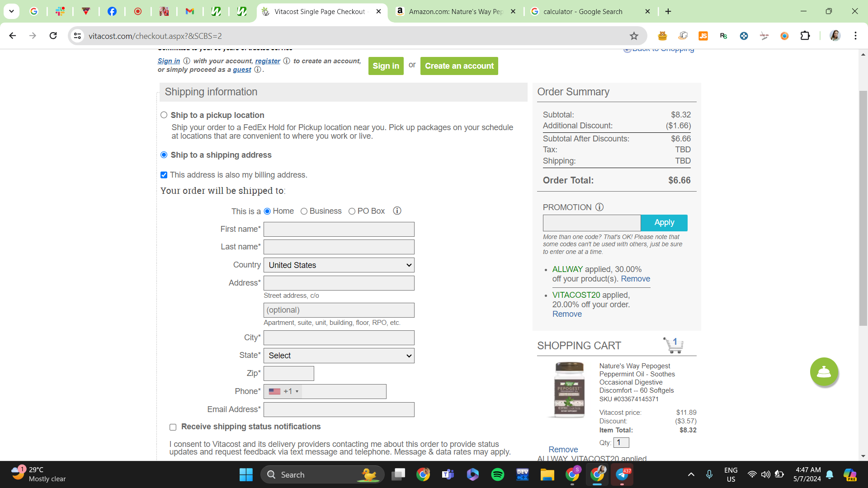Open a new browser tab
Image resolution: width=868 pixels, height=488 pixels.
tap(668, 11)
